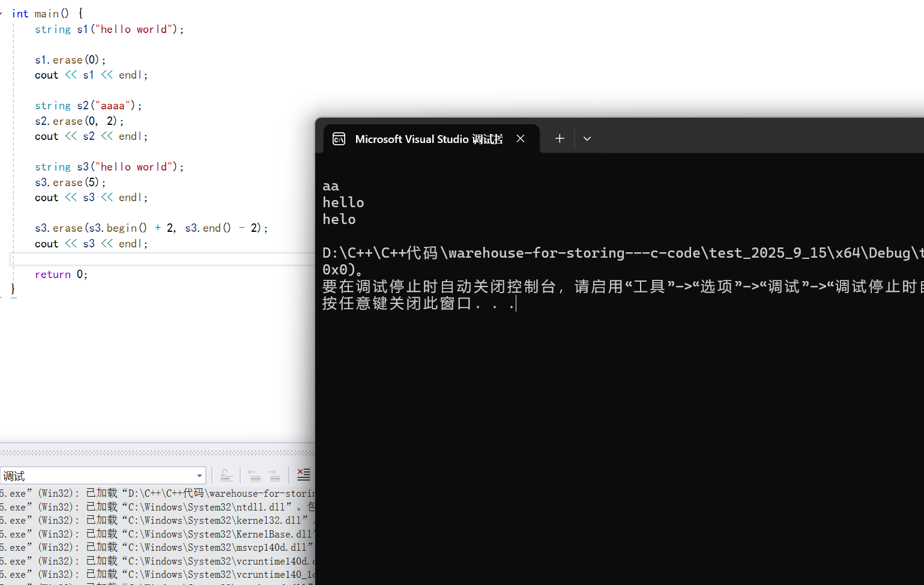Viewport: 924px width, 585px height.
Task: Click s3.erase(s3.begin() + 2, s3.end() - 2) line
Action: tap(151, 228)
